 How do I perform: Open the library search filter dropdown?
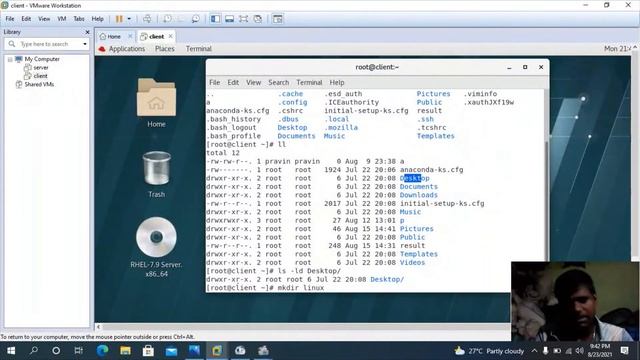coord(84,44)
